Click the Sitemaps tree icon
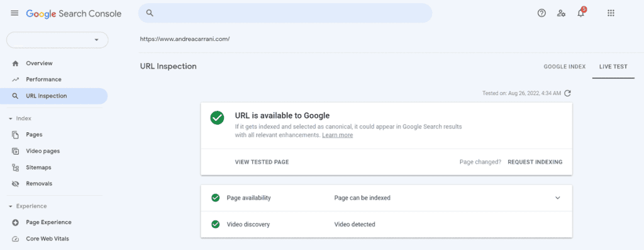644x250 pixels. click(x=16, y=168)
